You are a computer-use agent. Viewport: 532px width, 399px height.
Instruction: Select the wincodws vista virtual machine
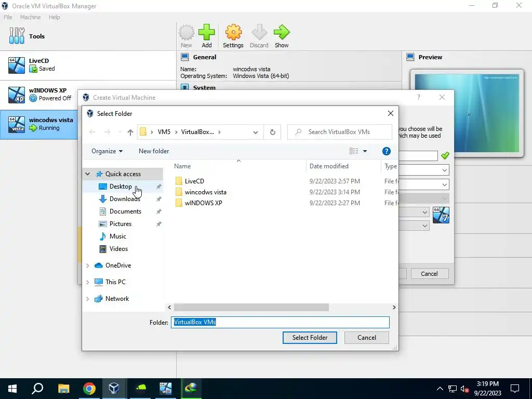39,124
